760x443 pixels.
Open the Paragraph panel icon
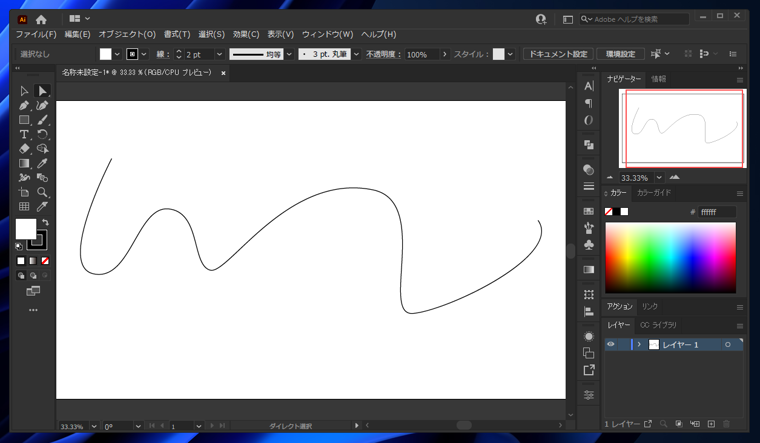pyautogui.click(x=588, y=103)
